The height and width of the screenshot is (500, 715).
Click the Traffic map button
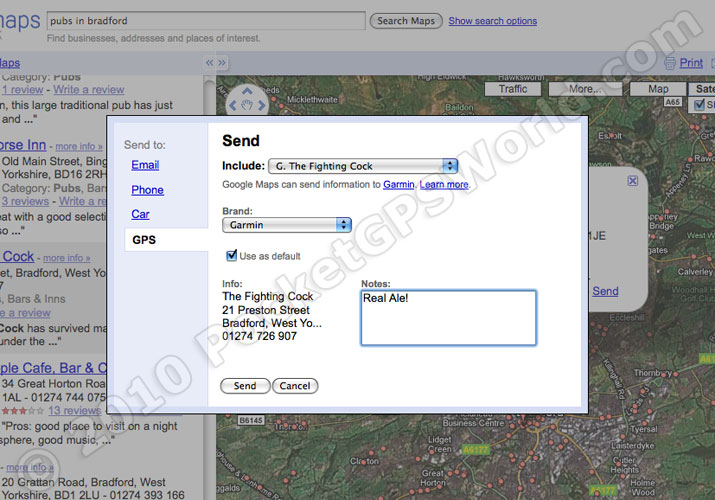(513, 89)
